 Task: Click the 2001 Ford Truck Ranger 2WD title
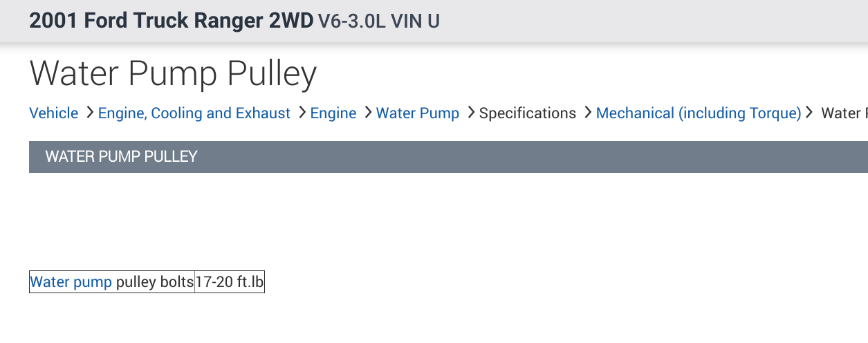pyautogui.click(x=171, y=21)
